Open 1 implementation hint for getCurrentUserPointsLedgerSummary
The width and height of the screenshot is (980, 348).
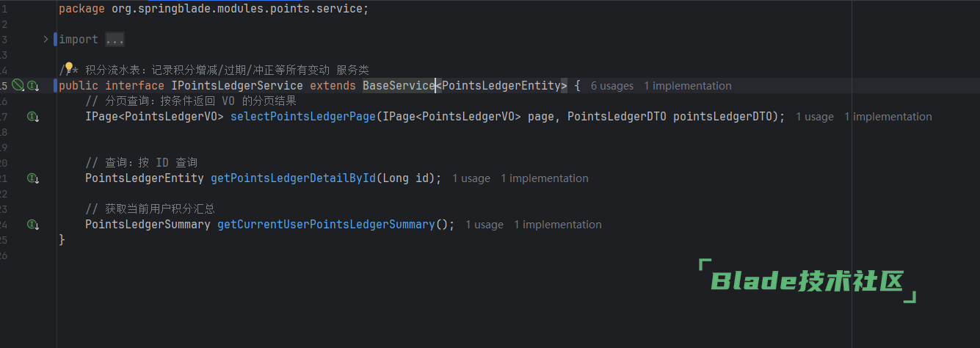[557, 225]
